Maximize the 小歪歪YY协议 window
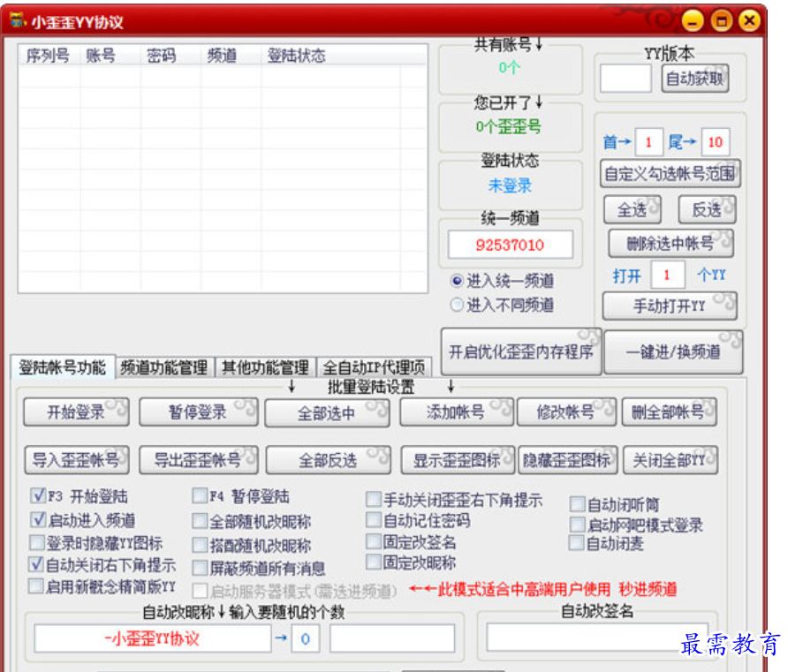 coord(721,21)
